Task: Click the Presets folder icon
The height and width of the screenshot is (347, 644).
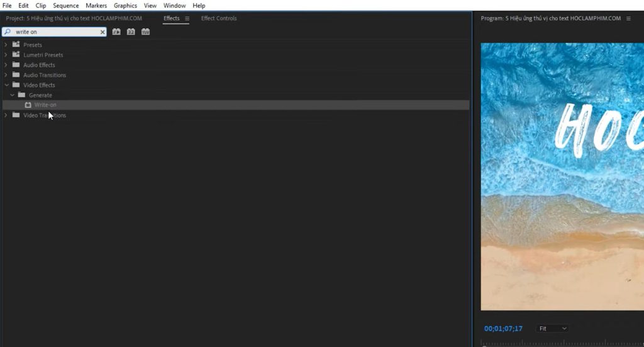Action: click(16, 45)
